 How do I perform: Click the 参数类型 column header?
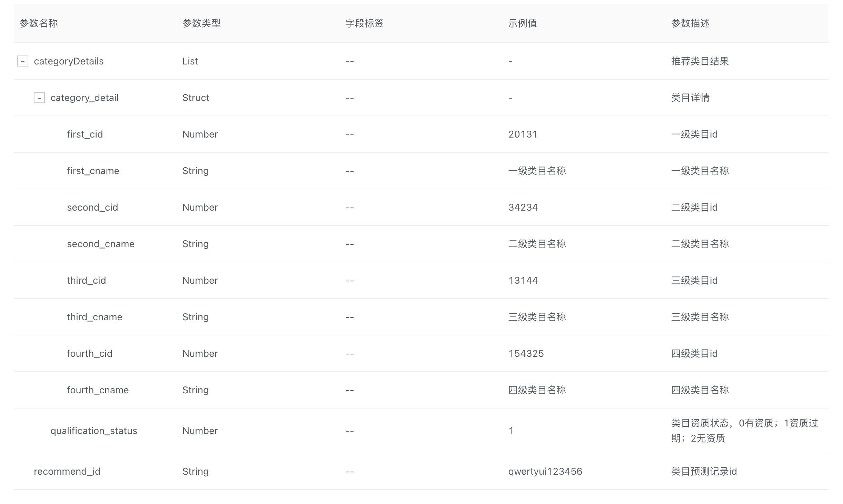click(201, 23)
